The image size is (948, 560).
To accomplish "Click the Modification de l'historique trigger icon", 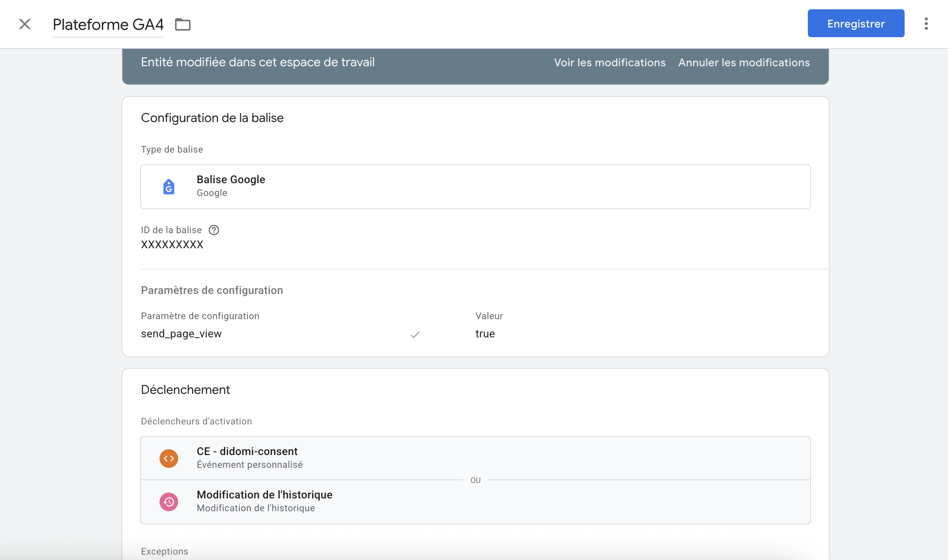I will pos(169,502).
